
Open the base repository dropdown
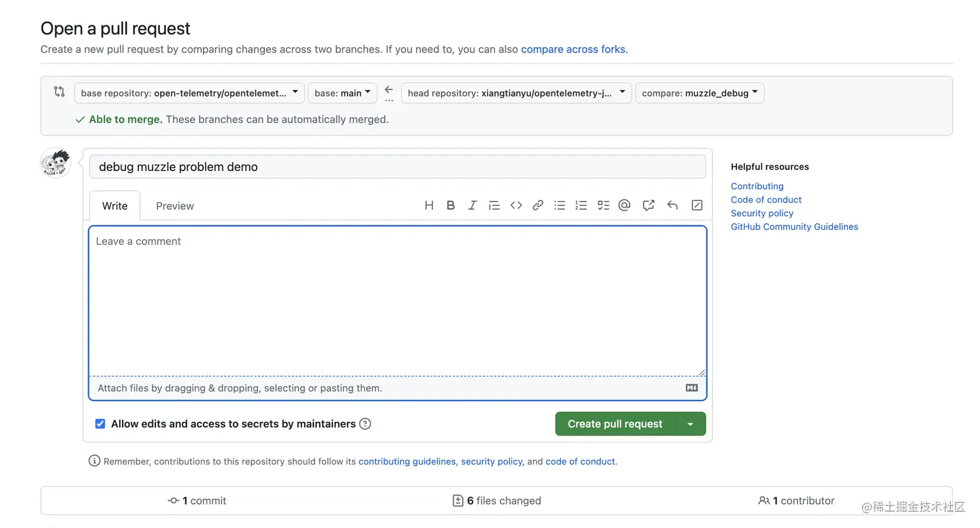point(189,93)
